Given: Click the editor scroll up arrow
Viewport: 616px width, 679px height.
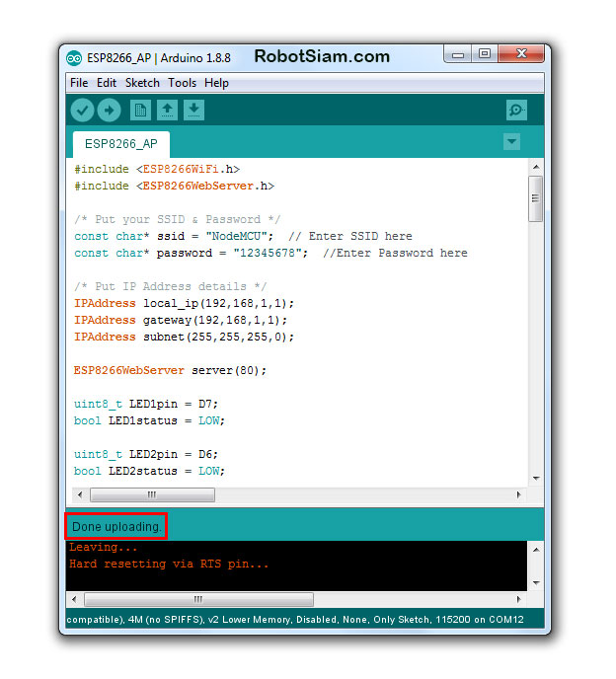Looking at the screenshot, I should click(536, 167).
